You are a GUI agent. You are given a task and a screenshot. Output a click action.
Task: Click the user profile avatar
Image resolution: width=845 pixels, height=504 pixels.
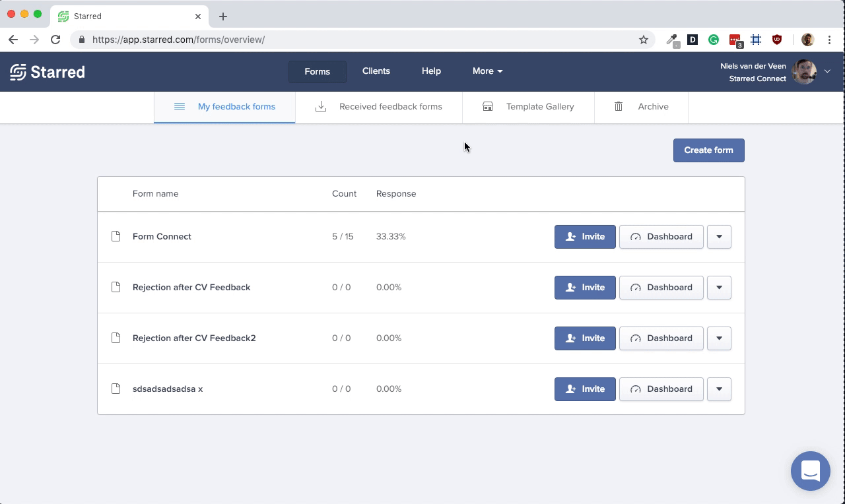click(x=803, y=71)
